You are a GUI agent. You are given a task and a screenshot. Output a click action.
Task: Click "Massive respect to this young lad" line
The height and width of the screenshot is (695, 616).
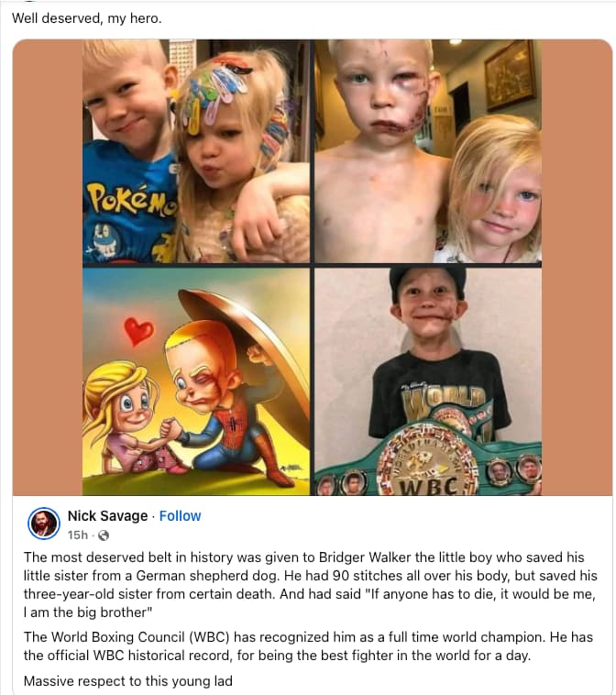(x=128, y=681)
